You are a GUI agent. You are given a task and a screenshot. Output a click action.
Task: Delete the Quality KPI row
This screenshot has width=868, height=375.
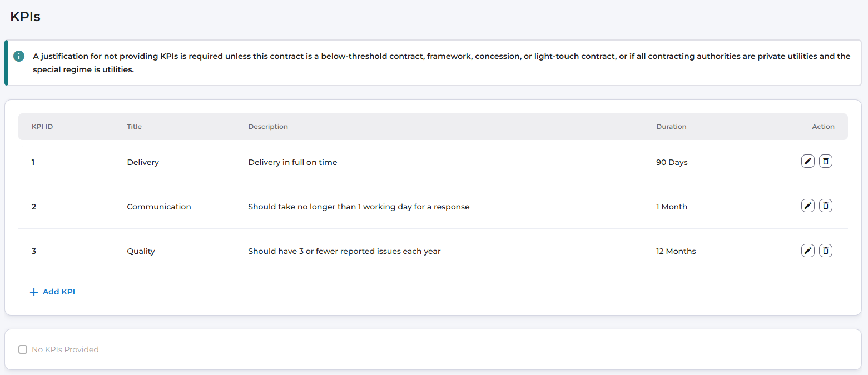click(x=826, y=251)
